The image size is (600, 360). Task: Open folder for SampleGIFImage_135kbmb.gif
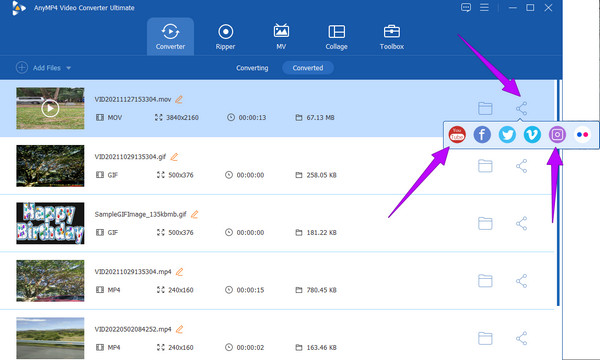485,223
